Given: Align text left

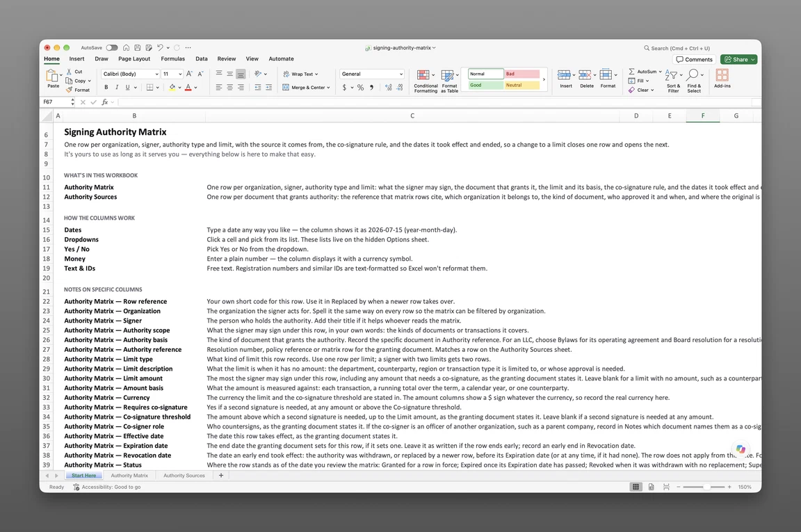Looking at the screenshot, I should [x=218, y=88].
